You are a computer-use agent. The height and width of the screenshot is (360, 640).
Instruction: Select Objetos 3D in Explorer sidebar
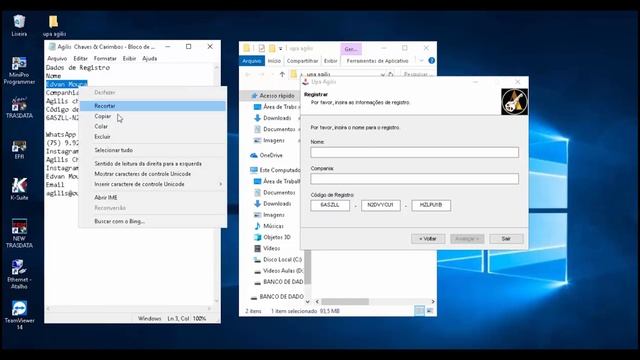click(x=272, y=237)
